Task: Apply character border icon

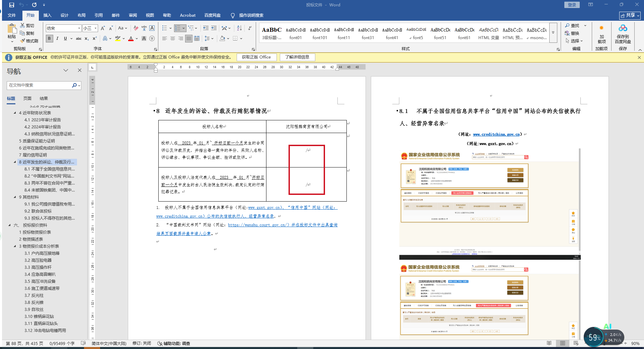Action: point(152,28)
